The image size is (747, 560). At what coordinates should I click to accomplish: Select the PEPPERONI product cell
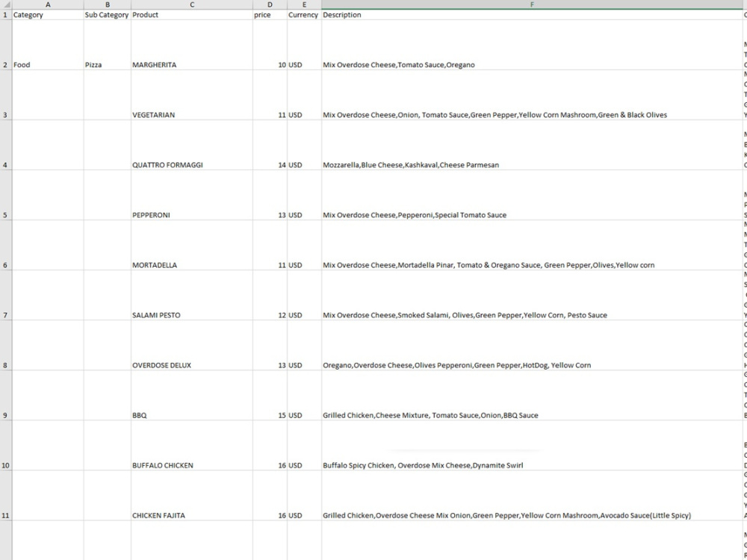tap(192, 195)
